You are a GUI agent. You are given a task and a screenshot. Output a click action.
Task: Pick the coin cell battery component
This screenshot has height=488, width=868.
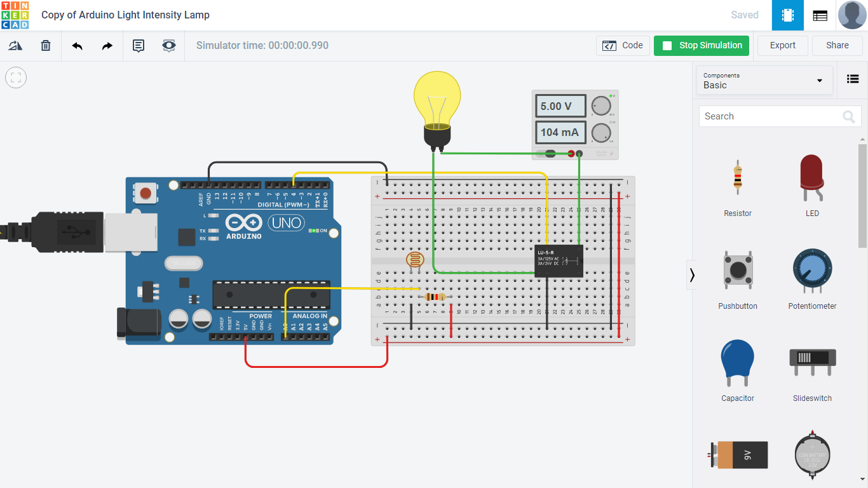tap(813, 455)
